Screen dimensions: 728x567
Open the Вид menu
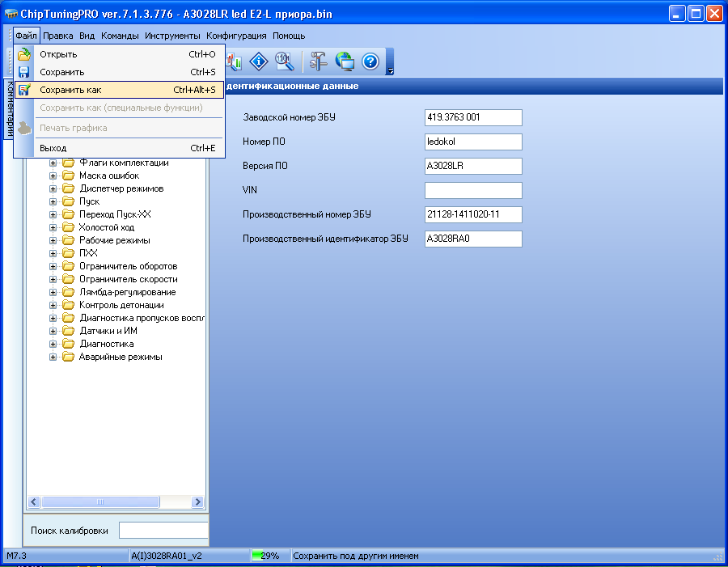[87, 36]
